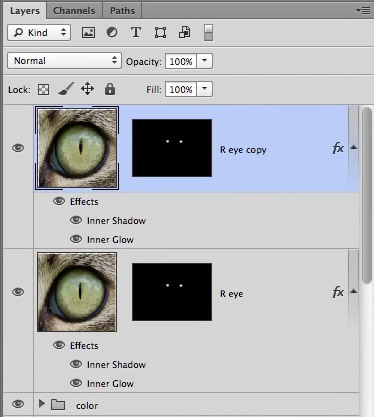Click Effects label under R eye layer
Screen dimensions: 374x417
84,346
